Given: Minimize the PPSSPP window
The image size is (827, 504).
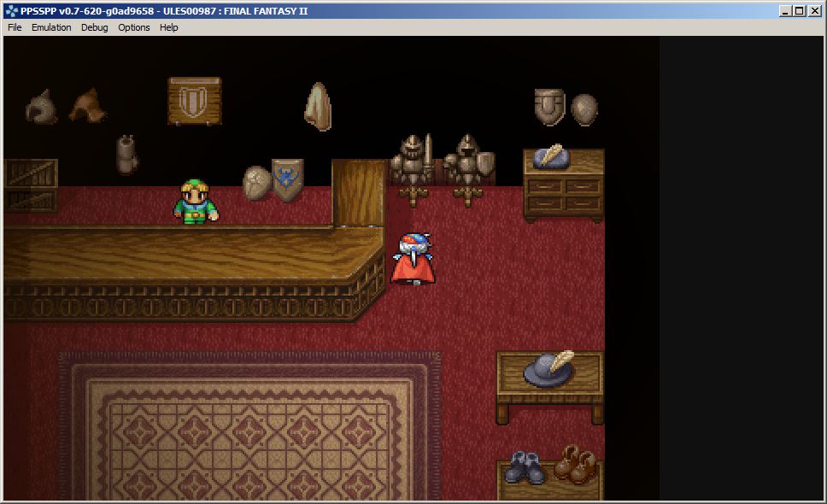Looking at the screenshot, I should coord(786,11).
